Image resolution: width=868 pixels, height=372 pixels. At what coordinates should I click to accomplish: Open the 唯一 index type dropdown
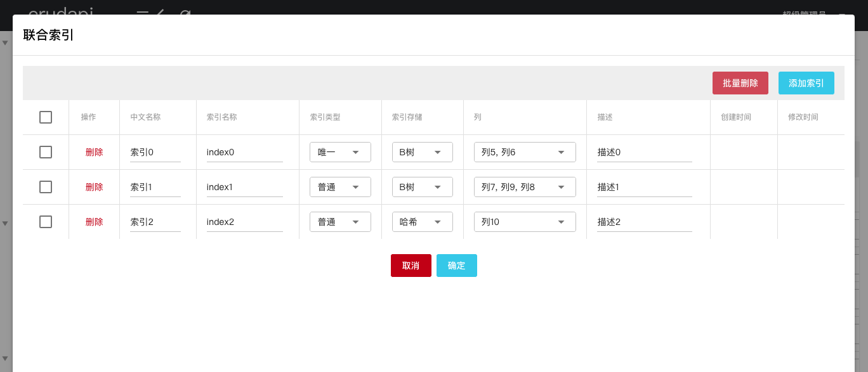coord(340,152)
